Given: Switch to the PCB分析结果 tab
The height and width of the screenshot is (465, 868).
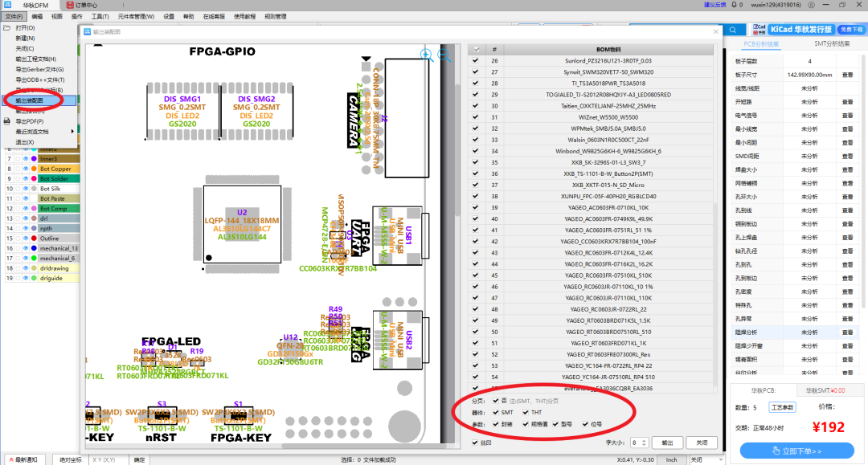Looking at the screenshot, I should pyautogui.click(x=761, y=43).
